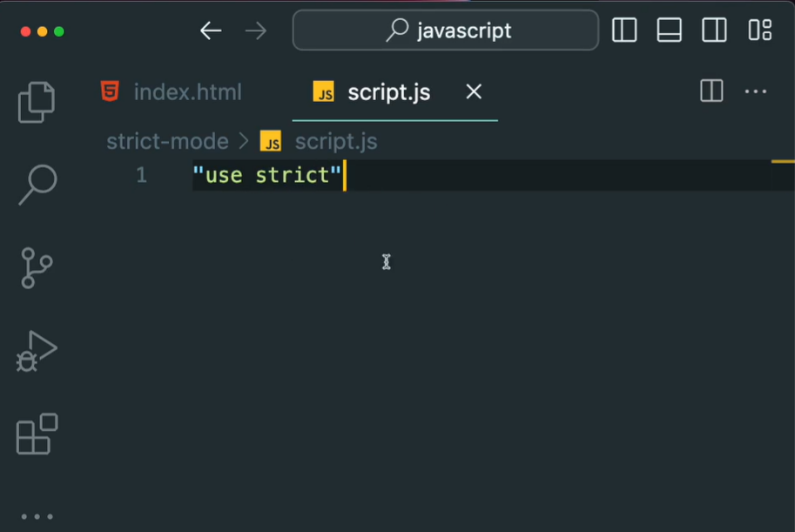Select the script.js tab

[x=388, y=92]
